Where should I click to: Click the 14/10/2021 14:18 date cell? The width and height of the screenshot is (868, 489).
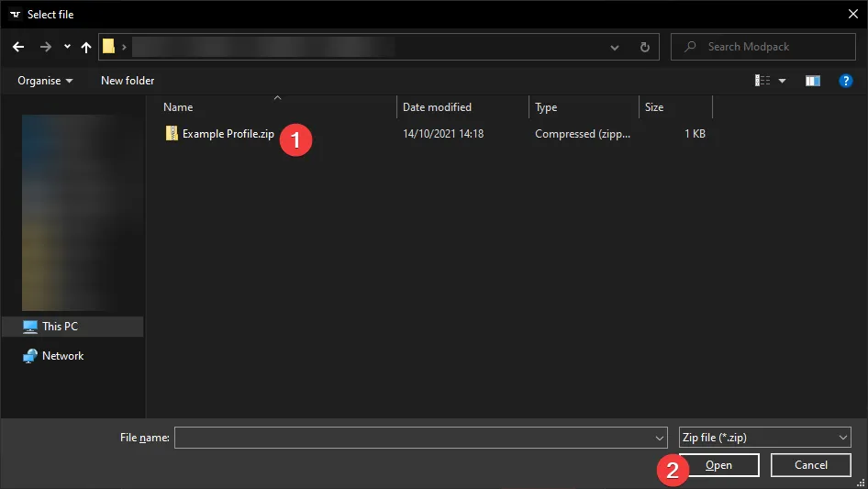point(443,134)
